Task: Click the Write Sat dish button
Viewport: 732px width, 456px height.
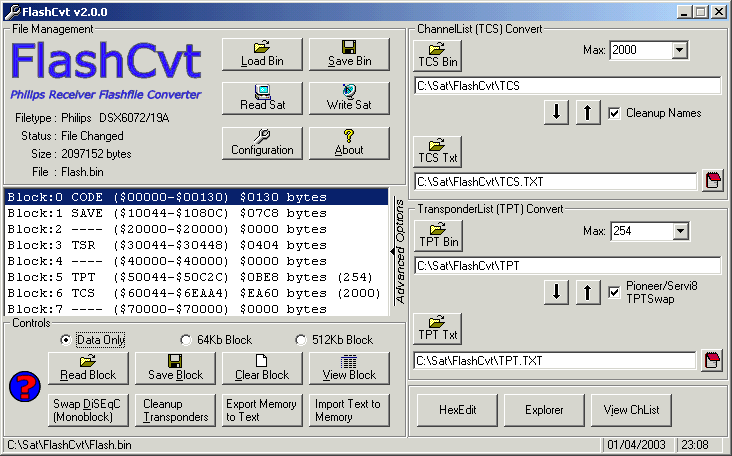Action: click(x=349, y=98)
